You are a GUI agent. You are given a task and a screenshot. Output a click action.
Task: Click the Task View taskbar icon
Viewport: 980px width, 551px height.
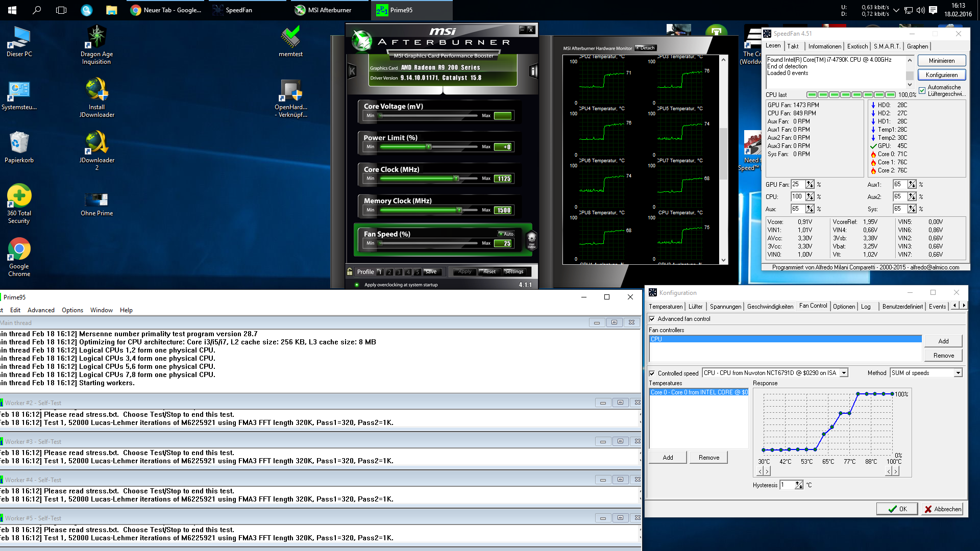point(61,10)
